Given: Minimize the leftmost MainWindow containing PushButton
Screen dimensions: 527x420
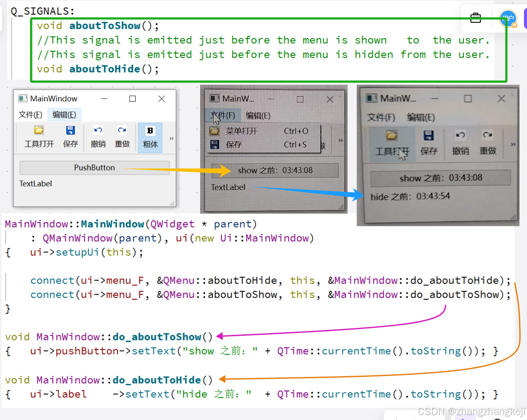Looking at the screenshot, I should point(104,99).
